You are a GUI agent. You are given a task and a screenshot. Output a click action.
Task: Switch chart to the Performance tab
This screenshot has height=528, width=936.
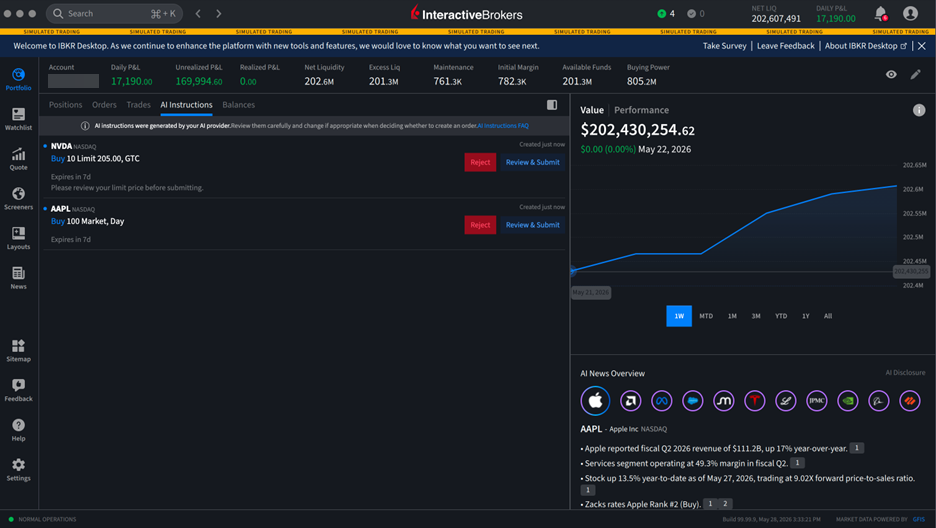tap(642, 110)
